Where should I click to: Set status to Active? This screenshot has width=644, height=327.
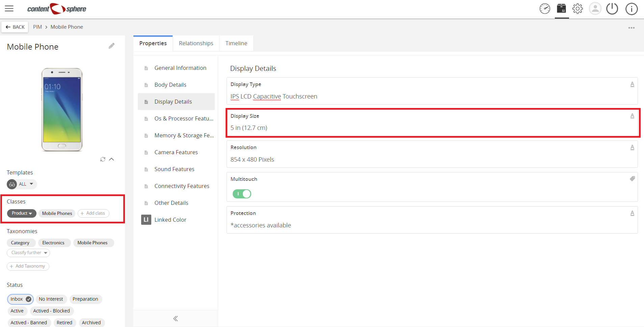(x=17, y=311)
